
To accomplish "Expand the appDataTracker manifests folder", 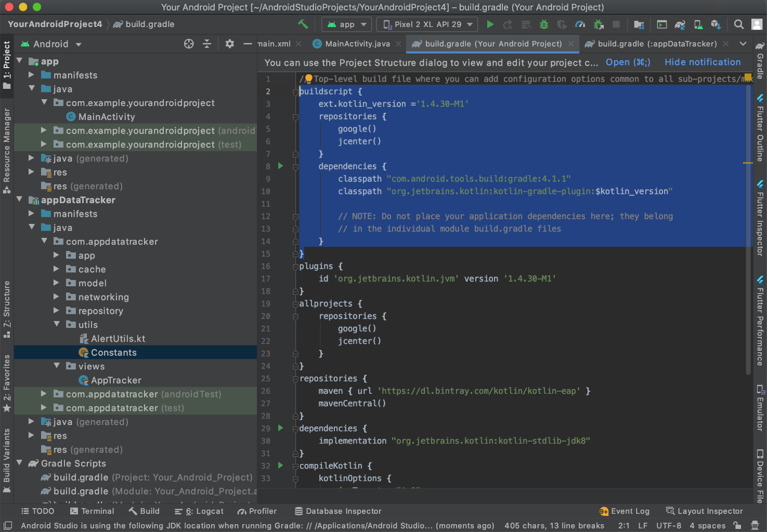I will (x=32, y=213).
